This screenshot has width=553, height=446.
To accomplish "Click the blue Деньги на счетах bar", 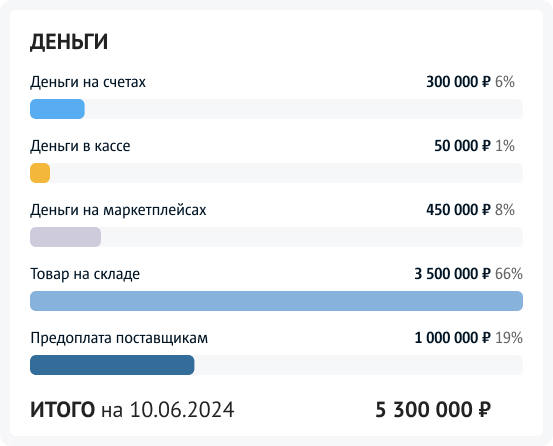I will [57, 109].
